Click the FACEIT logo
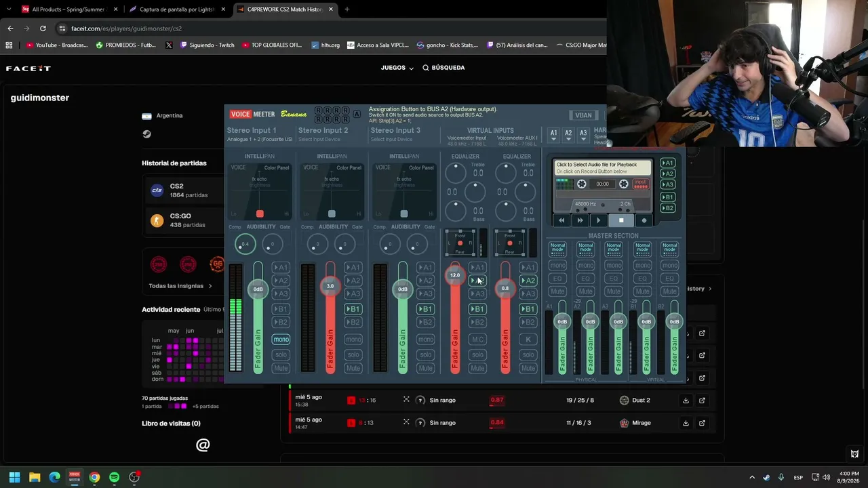The image size is (868, 488). tap(28, 68)
